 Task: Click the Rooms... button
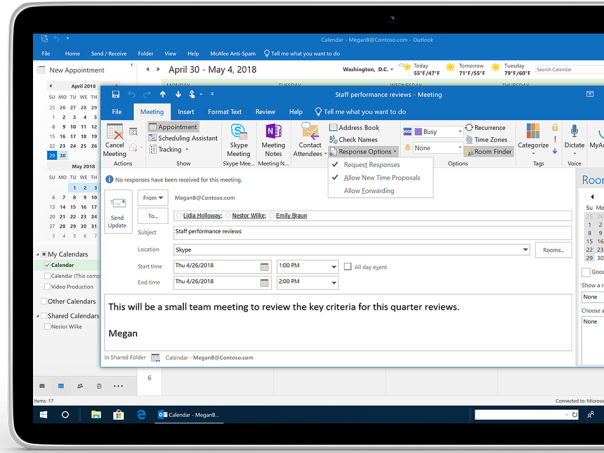(553, 250)
